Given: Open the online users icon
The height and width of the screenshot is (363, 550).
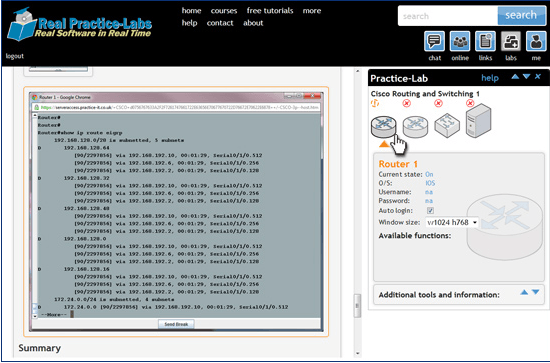Looking at the screenshot, I should tap(460, 41).
